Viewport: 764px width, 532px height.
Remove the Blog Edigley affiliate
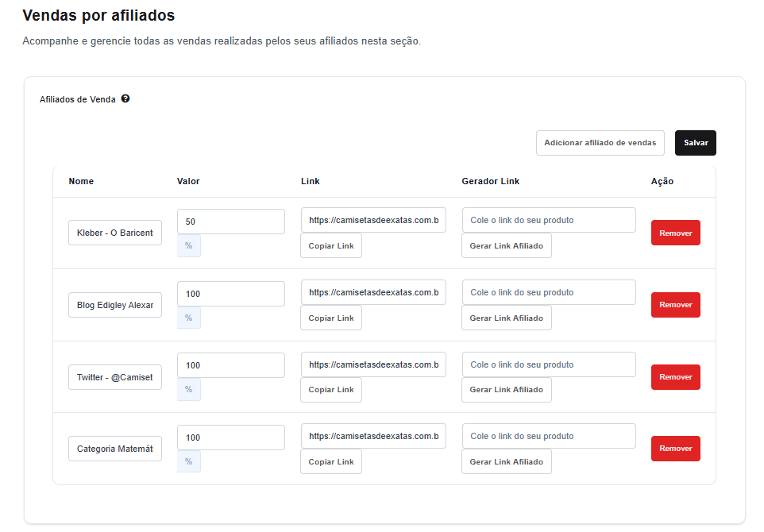[x=675, y=305]
